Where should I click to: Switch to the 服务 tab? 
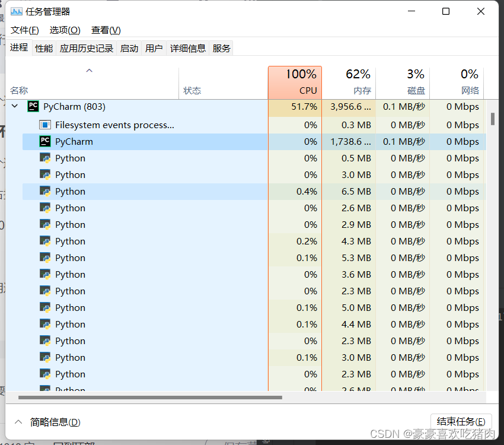point(222,48)
